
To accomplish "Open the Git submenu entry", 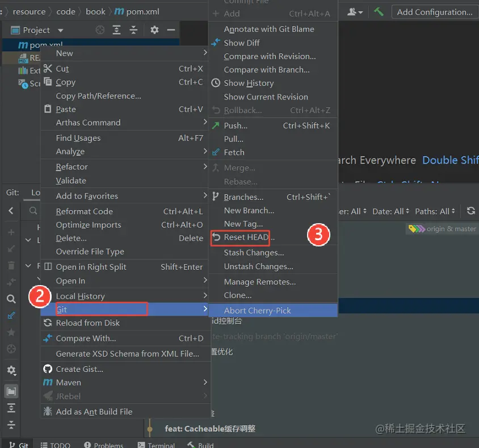I will click(124, 309).
